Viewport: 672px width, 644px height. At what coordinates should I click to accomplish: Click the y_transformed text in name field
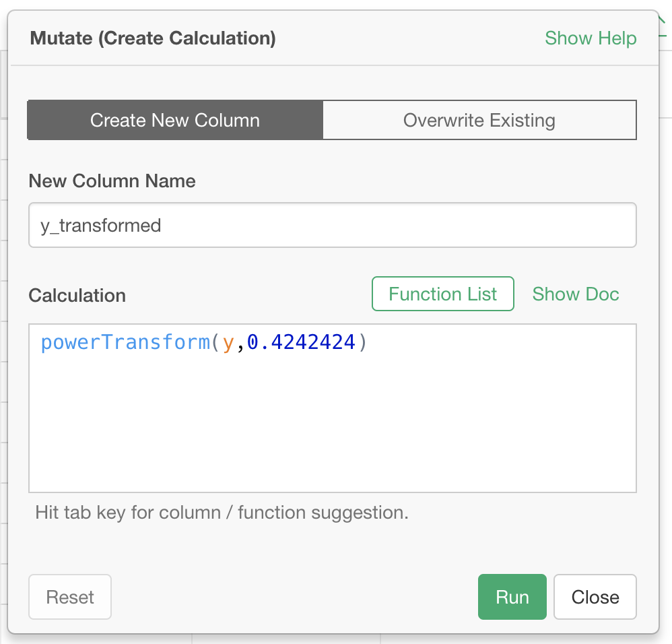point(101,225)
